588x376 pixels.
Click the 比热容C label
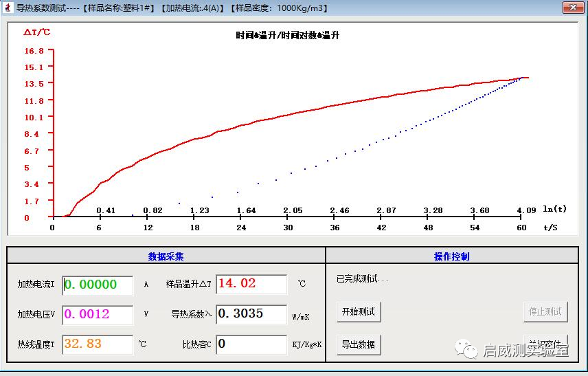pos(197,344)
